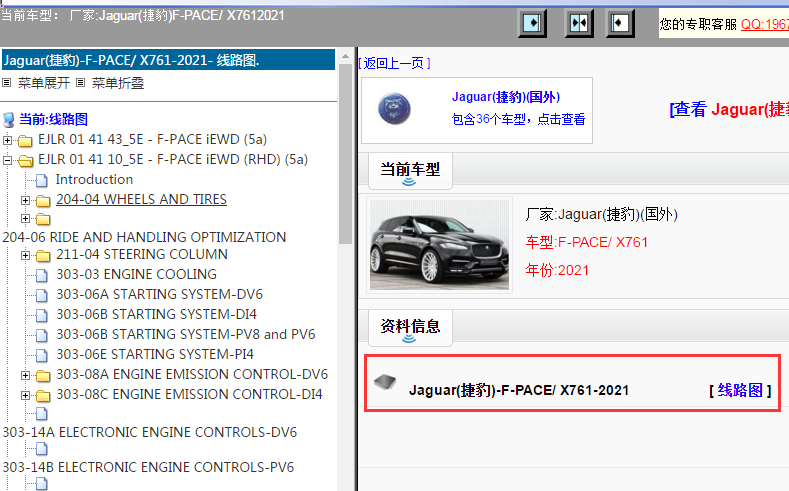
Task: Click the left-panel layout toggle icon
Action: (532, 23)
